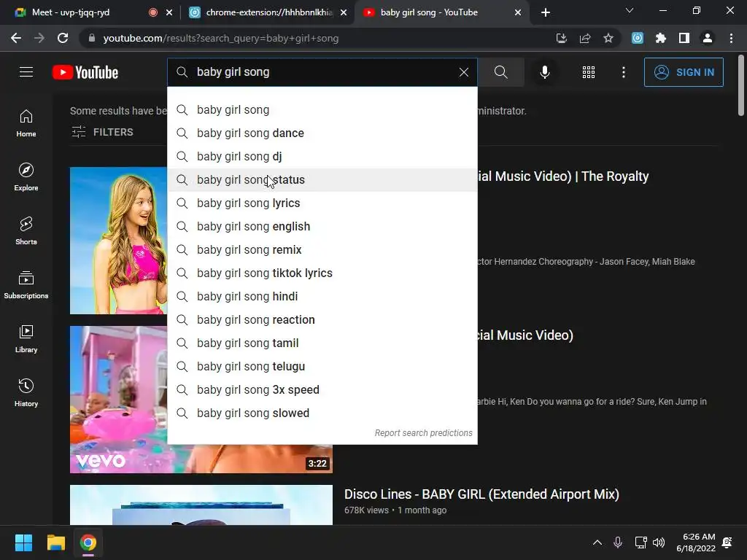The image size is (747, 560).
Task: Open the first video thumbnail with girl
Action: pos(119,241)
